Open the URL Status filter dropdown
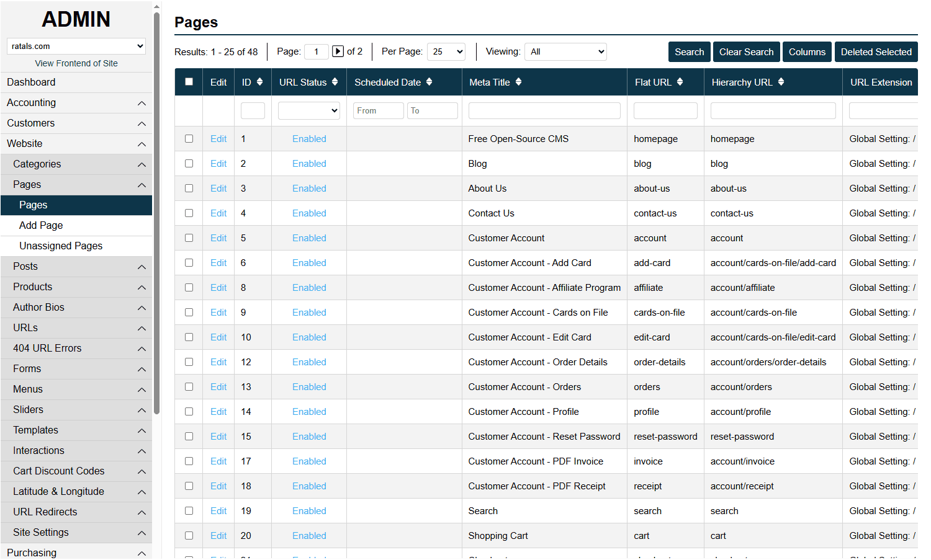 pos(309,110)
